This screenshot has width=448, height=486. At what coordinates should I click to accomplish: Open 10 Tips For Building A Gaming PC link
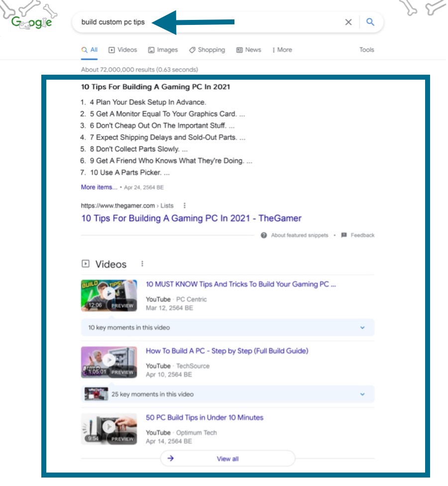tap(191, 218)
